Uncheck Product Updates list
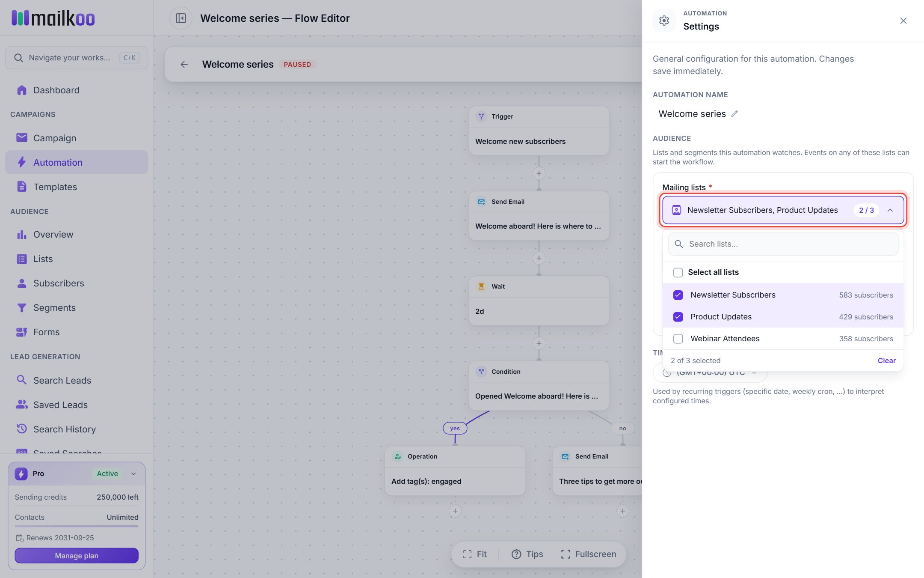This screenshot has height=578, width=924. [x=678, y=317]
